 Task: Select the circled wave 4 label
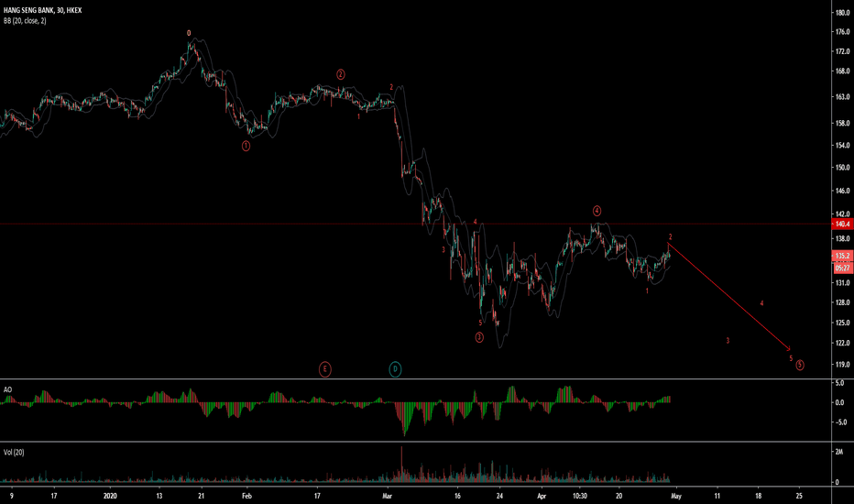click(597, 211)
